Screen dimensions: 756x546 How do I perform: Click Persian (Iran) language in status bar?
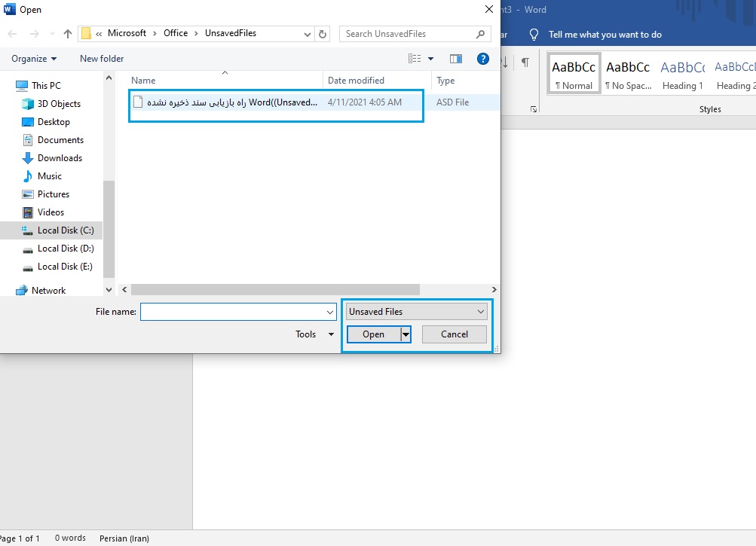[x=124, y=538]
